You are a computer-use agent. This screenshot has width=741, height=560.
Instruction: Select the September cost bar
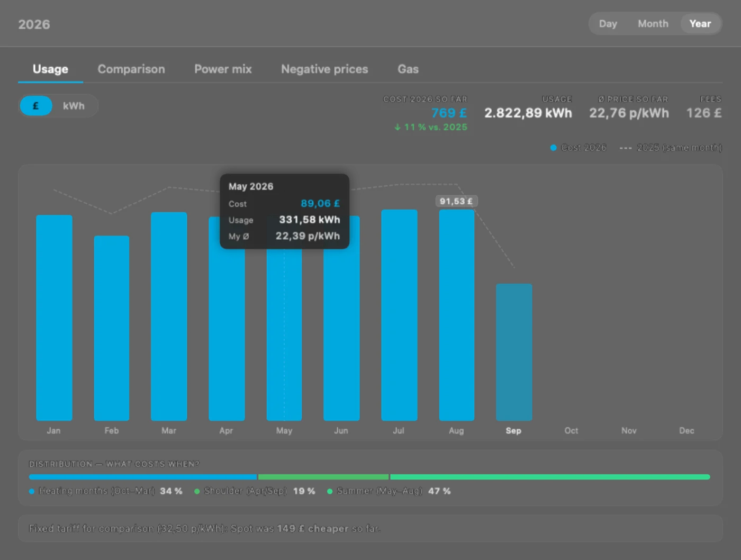(514, 352)
